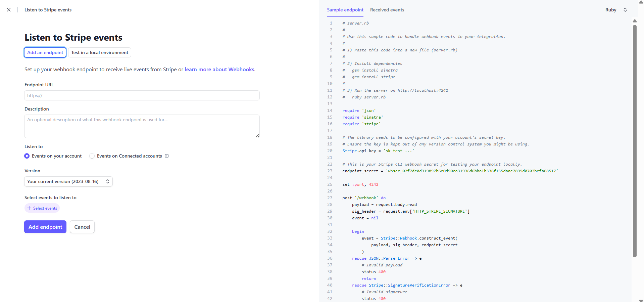The height and width of the screenshot is (302, 644).
Task: Switch to Received events tab
Action: coord(387,10)
